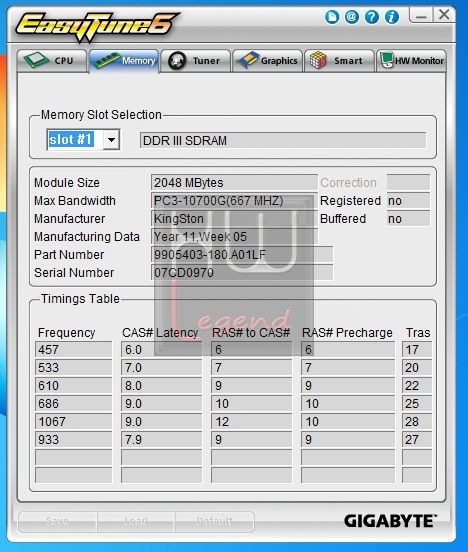Click the CAS# latency cell 6.0
Screen dimensions: 468x552
click(x=162, y=350)
